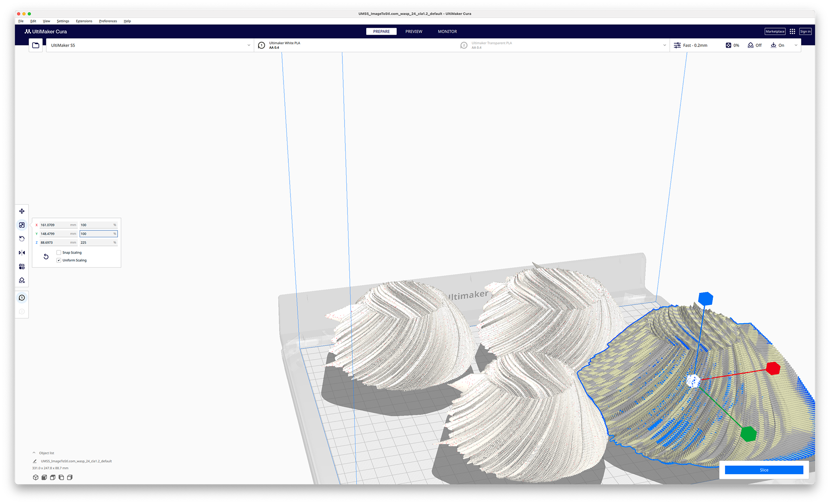830x504 pixels.
Task: Click the Z size field 88.6973 mm
Action: 58,243
